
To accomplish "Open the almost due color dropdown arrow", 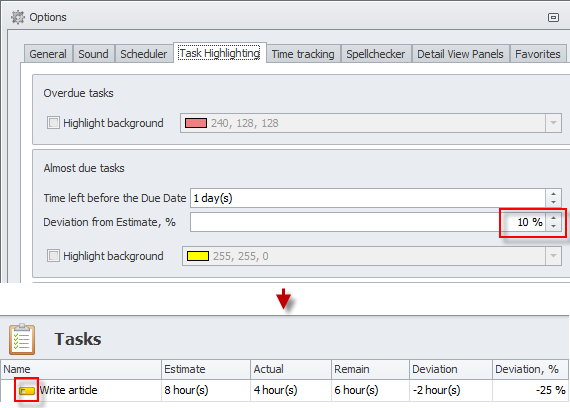I will [553, 256].
